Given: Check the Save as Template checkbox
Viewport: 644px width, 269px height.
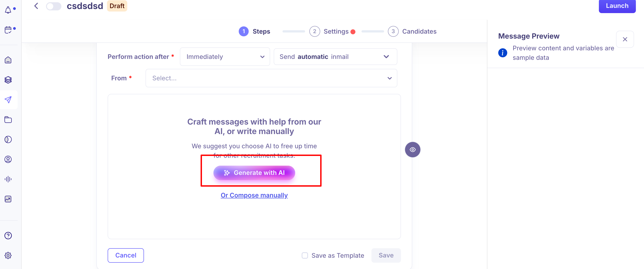Looking at the screenshot, I should (x=305, y=255).
